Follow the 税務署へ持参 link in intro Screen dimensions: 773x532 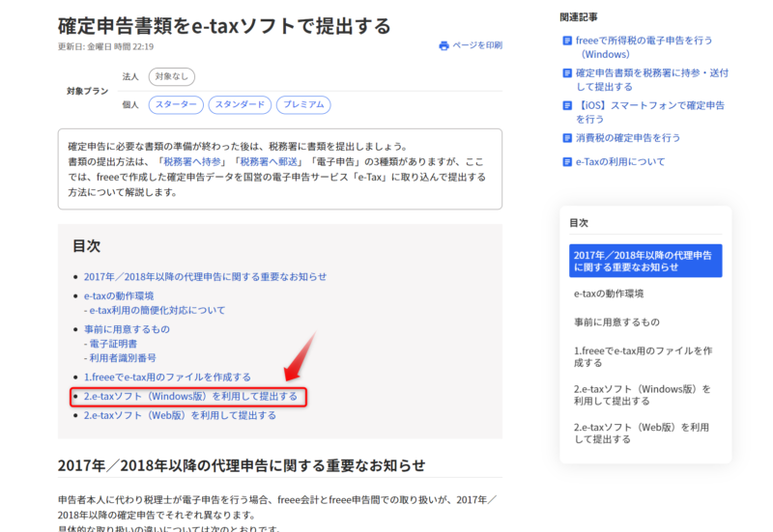click(191, 161)
